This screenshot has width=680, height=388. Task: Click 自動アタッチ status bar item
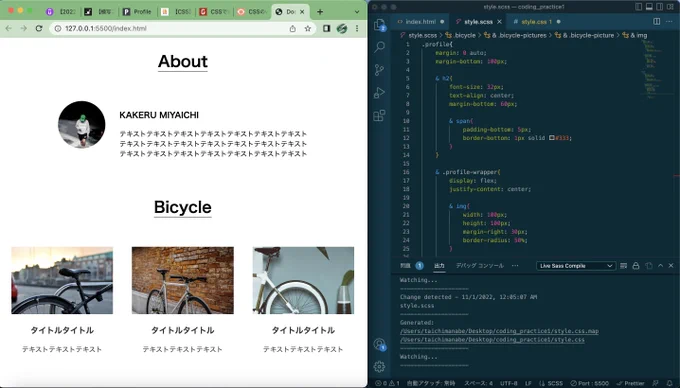tap(431, 383)
